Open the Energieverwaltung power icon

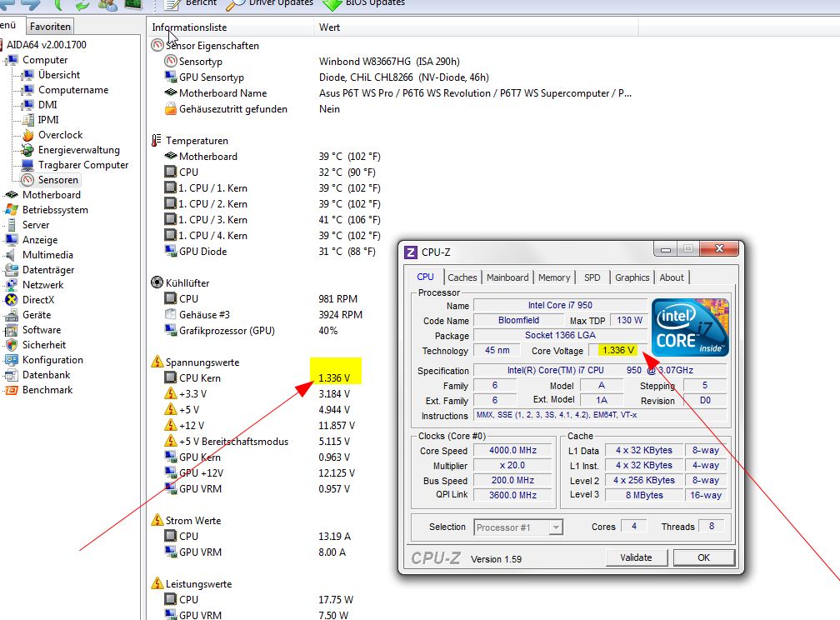27,150
